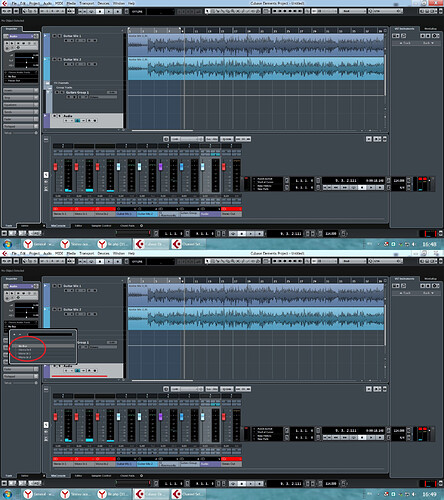Select MixConsole tab in upper lower zone

point(58,226)
